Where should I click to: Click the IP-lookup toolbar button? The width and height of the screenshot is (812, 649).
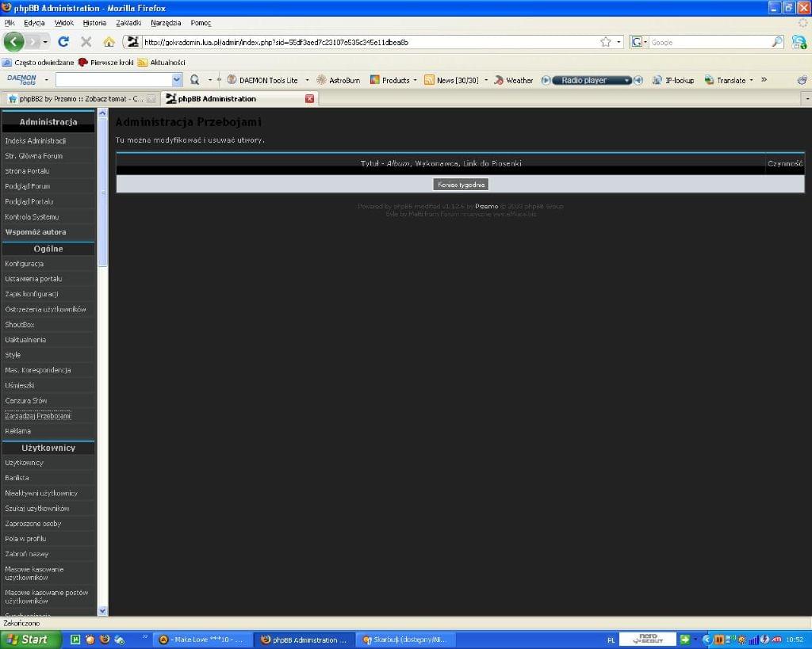pos(673,80)
